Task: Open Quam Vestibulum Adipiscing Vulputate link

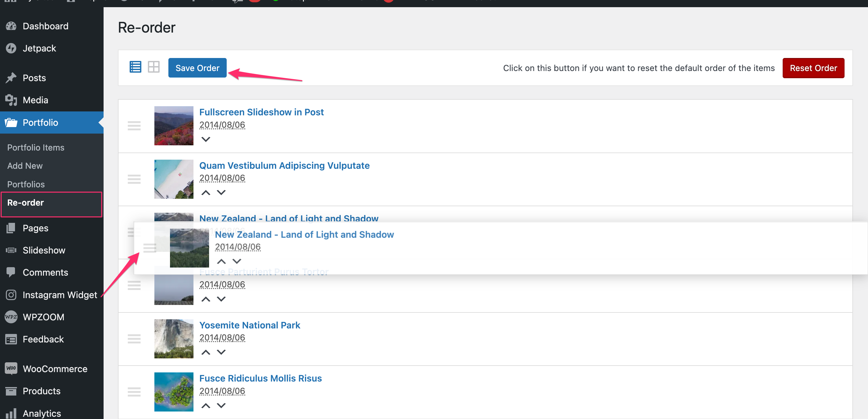Action: (284, 166)
